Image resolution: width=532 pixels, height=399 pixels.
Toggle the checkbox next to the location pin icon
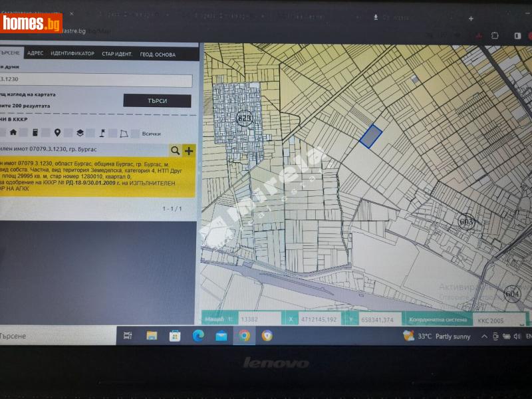pos(68,133)
